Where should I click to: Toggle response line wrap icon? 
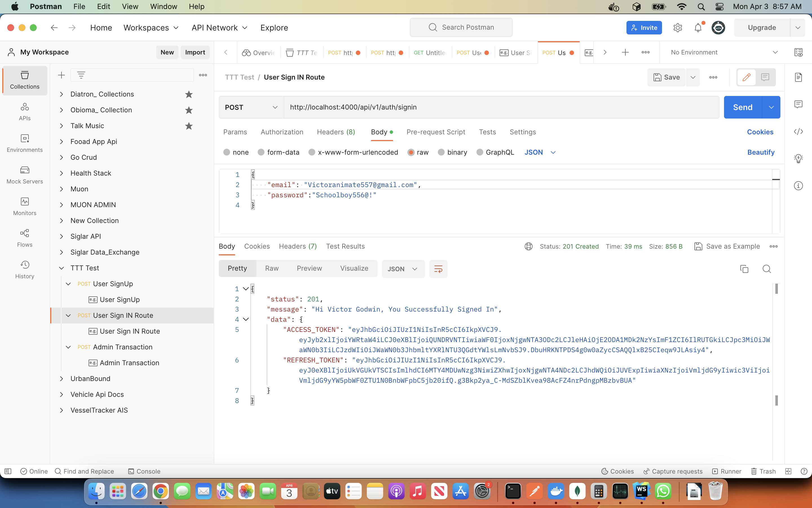click(438, 269)
